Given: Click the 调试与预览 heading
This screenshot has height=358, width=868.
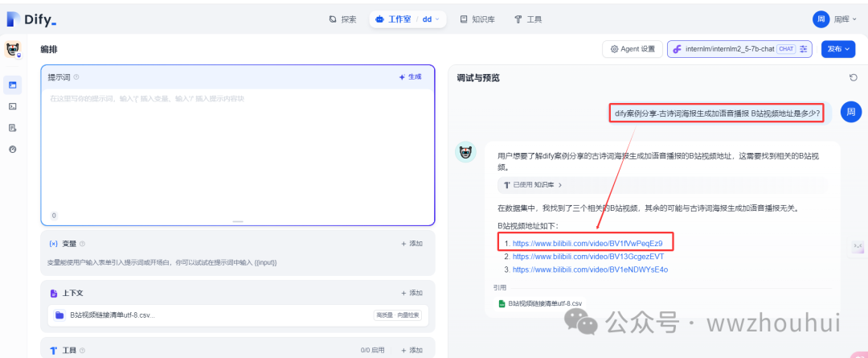Looking at the screenshot, I should (477, 77).
